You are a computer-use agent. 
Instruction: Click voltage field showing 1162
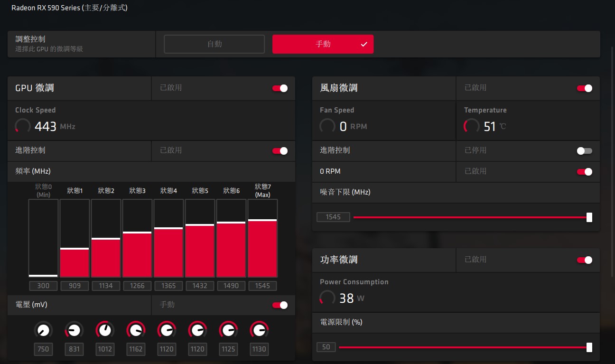136,349
